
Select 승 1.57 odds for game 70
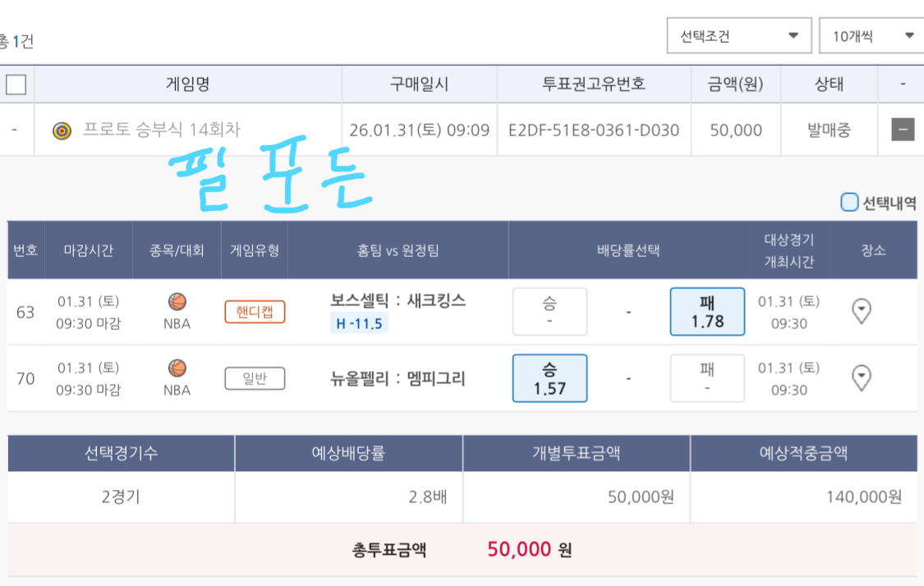click(x=549, y=378)
